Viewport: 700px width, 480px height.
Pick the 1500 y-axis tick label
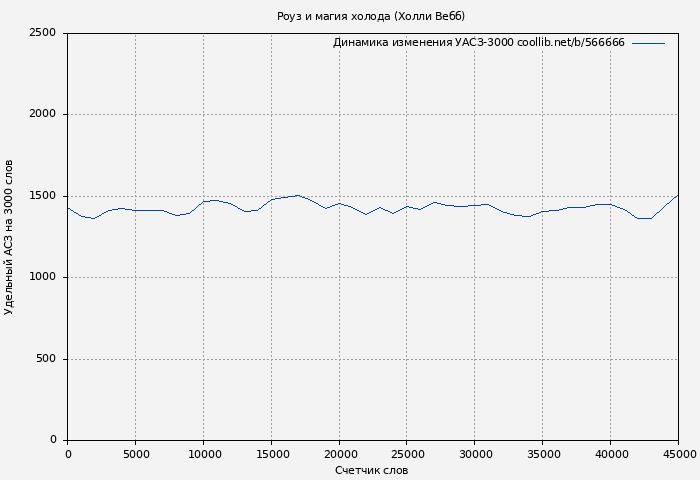tap(42, 196)
